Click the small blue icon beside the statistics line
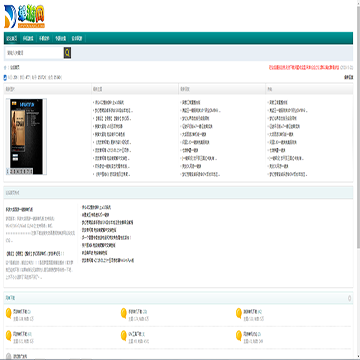This screenshot has height=360, width=360. click(5, 78)
